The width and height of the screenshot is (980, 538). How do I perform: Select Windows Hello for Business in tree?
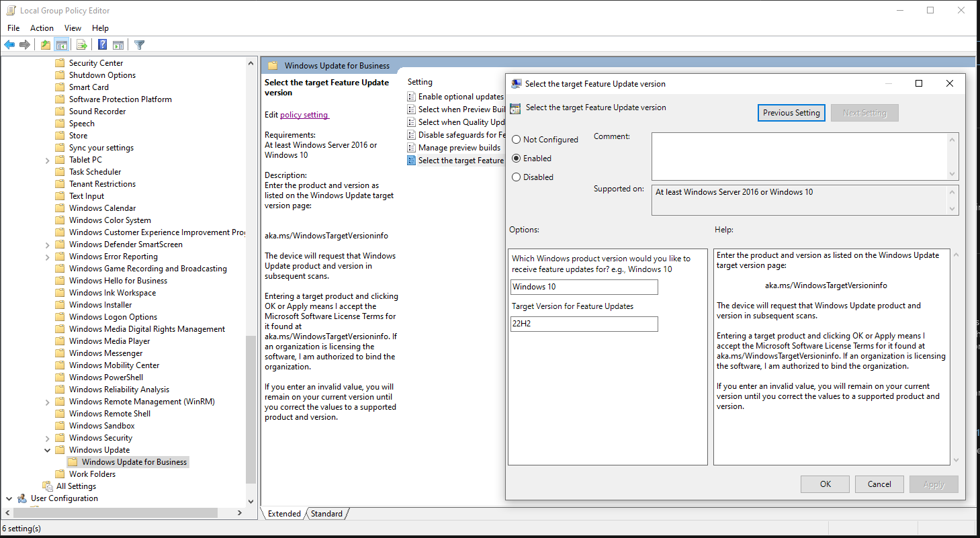[118, 281]
